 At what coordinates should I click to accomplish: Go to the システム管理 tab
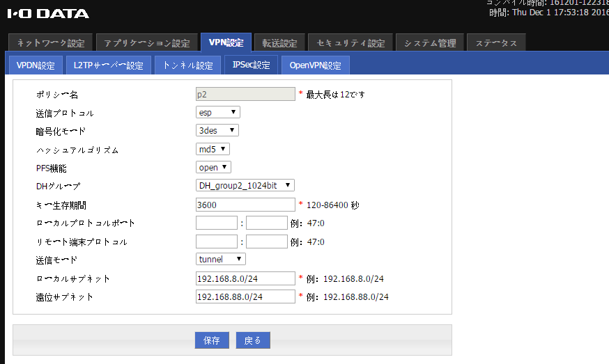point(430,43)
